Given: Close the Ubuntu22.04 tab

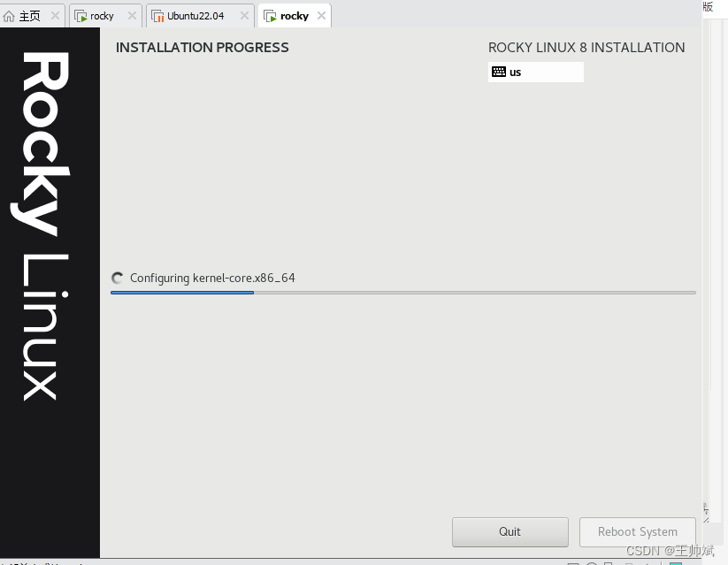Looking at the screenshot, I should 244,16.
